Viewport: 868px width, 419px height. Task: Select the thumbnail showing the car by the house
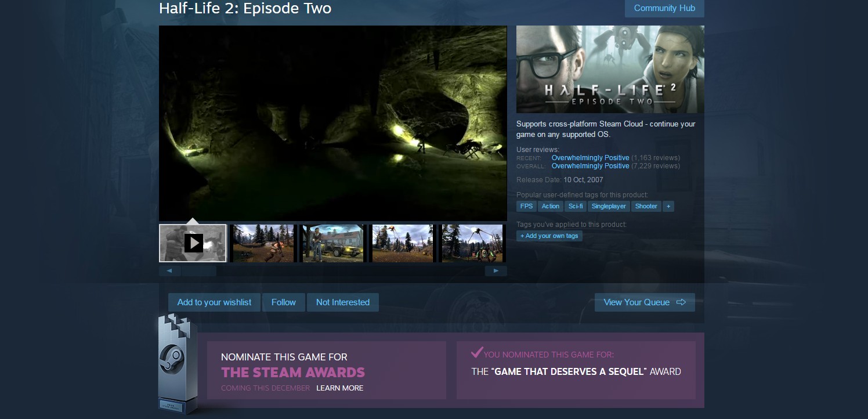pyautogui.click(x=334, y=243)
